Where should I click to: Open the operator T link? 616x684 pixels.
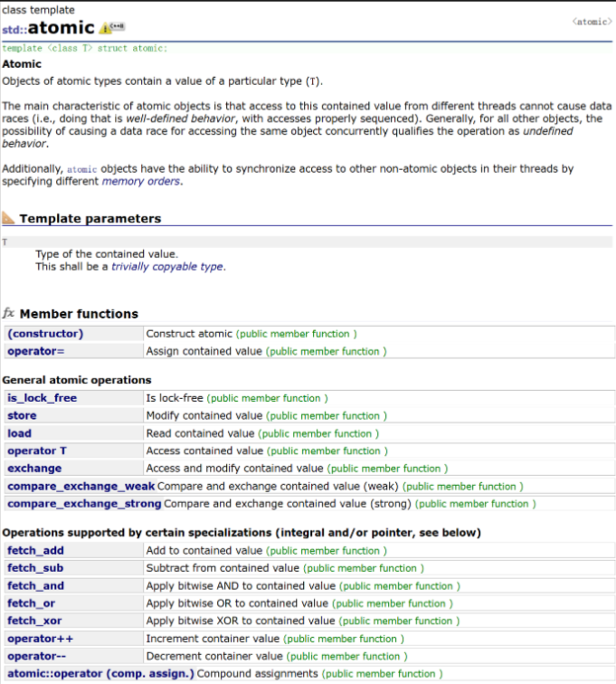coord(37,451)
